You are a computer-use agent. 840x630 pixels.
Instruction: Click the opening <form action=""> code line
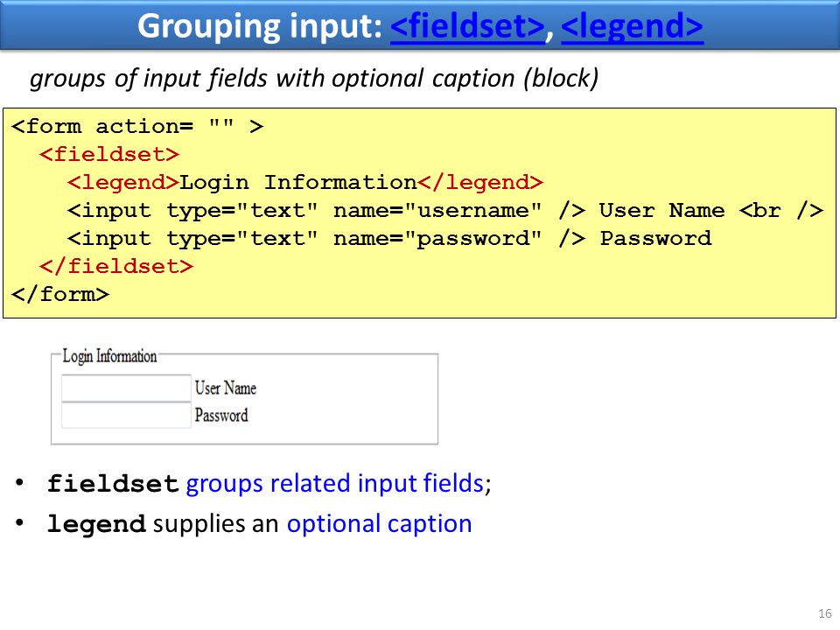click(137, 126)
